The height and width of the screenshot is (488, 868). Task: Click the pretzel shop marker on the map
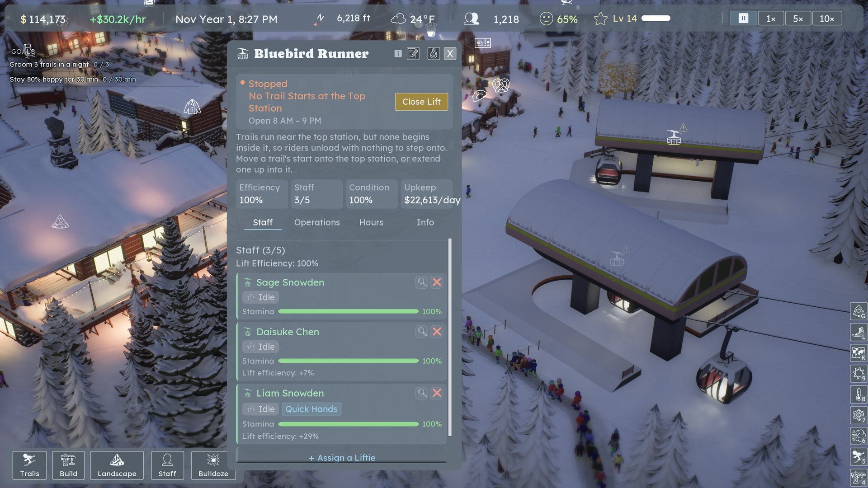tap(501, 85)
